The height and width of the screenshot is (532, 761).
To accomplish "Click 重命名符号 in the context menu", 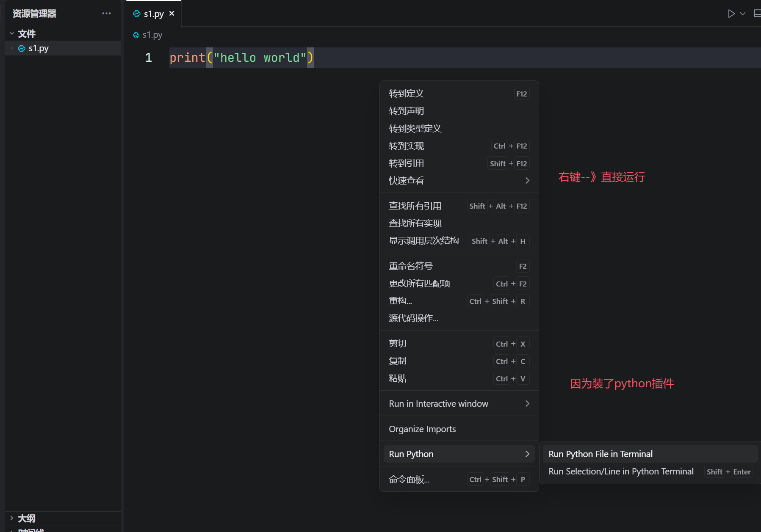I will [459, 266].
